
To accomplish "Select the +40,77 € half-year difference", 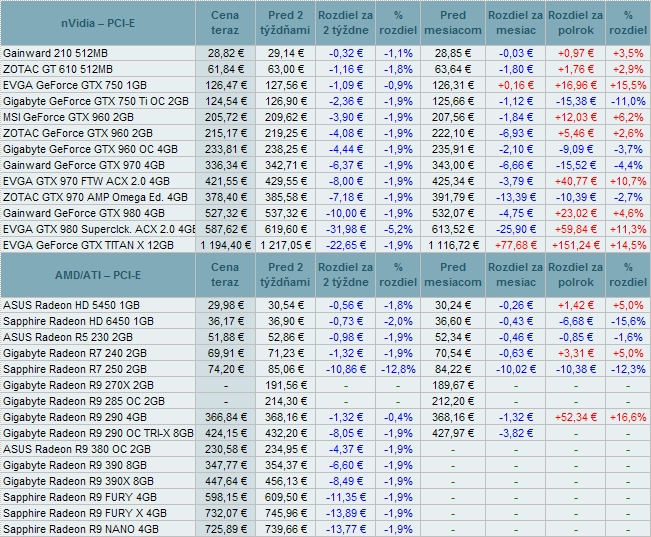I will [575, 181].
